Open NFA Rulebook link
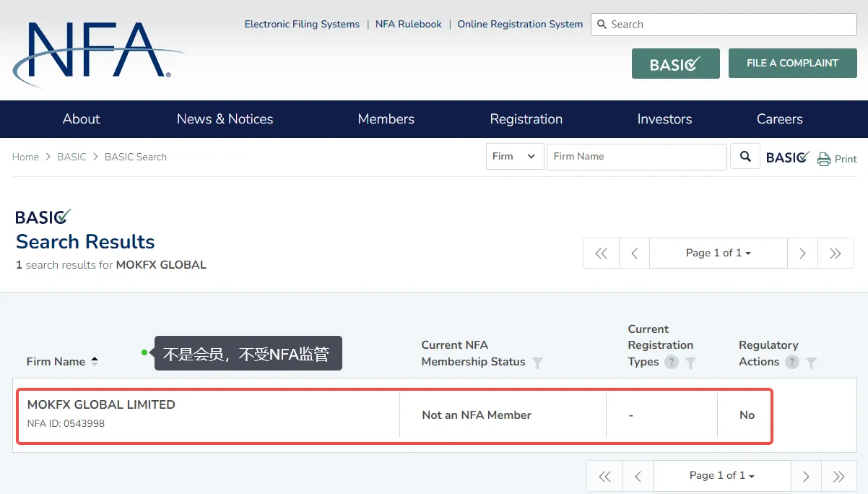 pos(409,24)
